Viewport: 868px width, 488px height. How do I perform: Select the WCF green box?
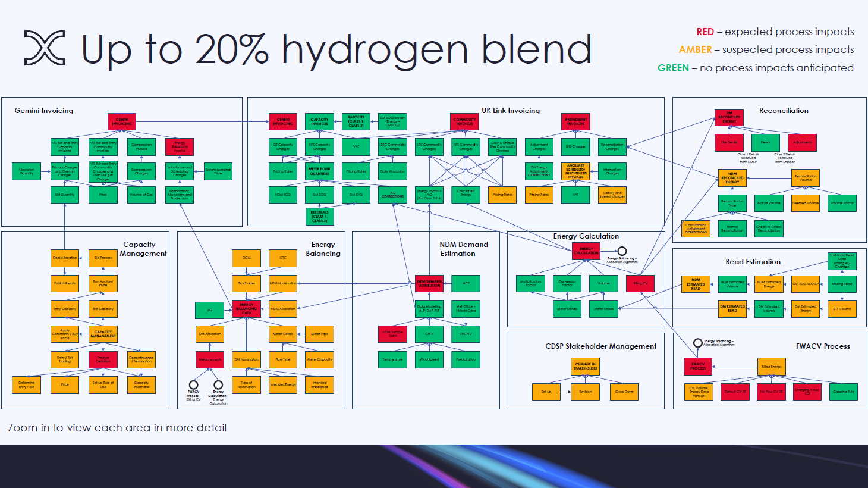point(466,283)
